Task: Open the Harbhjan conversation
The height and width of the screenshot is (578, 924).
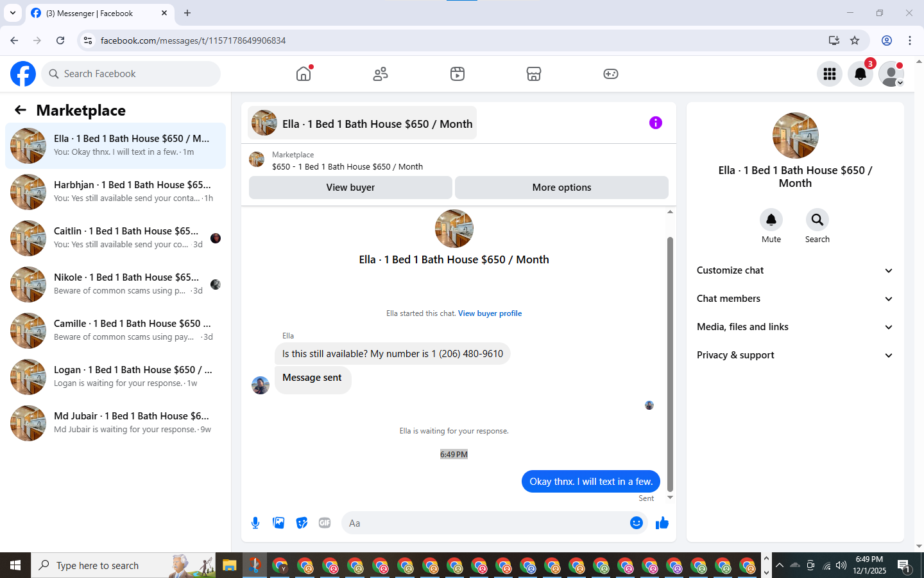Action: (x=116, y=192)
